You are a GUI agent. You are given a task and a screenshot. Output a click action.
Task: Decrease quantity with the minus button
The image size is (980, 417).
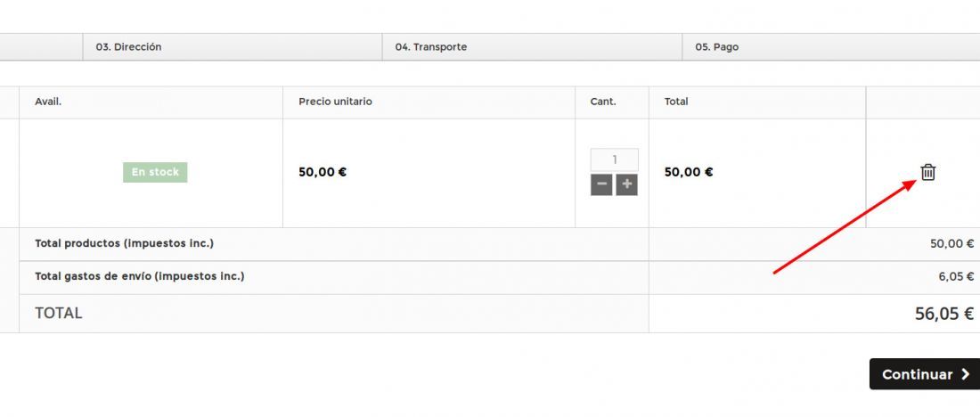coord(601,185)
